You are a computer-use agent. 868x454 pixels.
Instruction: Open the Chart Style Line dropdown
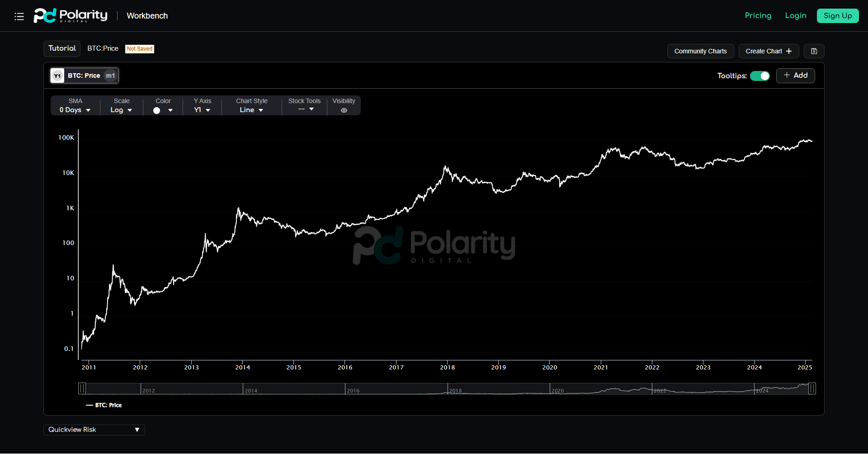(x=251, y=110)
